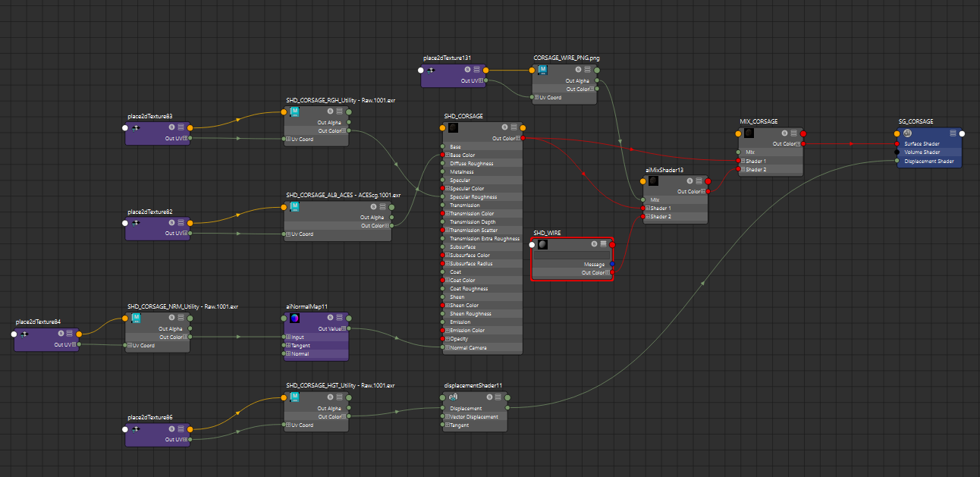The width and height of the screenshot is (980, 477).
Task: Expand Transmission Color attribute on SHD_CORSAGE
Action: tap(448, 214)
